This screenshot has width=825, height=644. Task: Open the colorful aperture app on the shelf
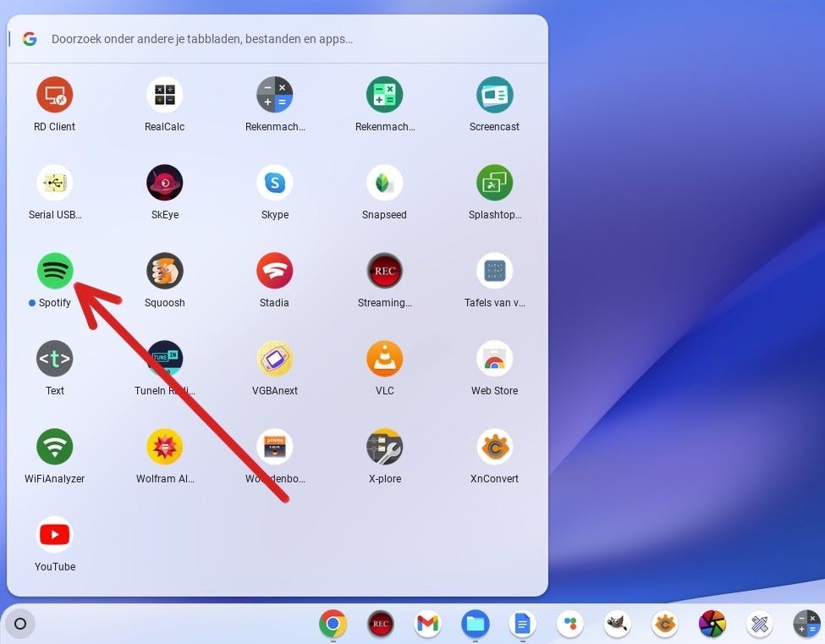coord(712,624)
